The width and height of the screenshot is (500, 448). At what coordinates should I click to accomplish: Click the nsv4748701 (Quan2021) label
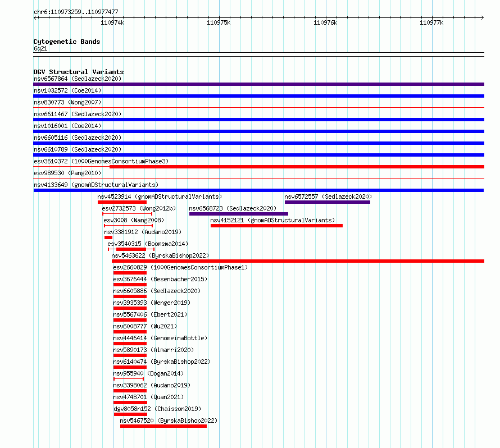click(x=148, y=397)
